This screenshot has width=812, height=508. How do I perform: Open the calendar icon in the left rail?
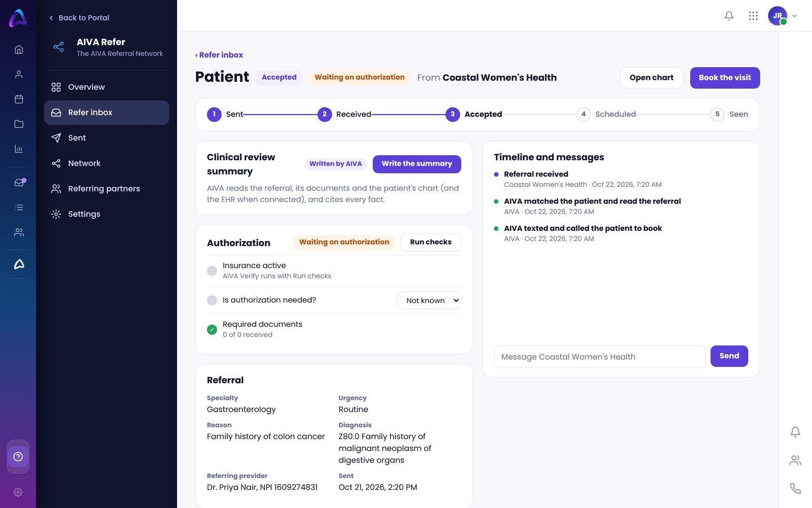click(19, 99)
